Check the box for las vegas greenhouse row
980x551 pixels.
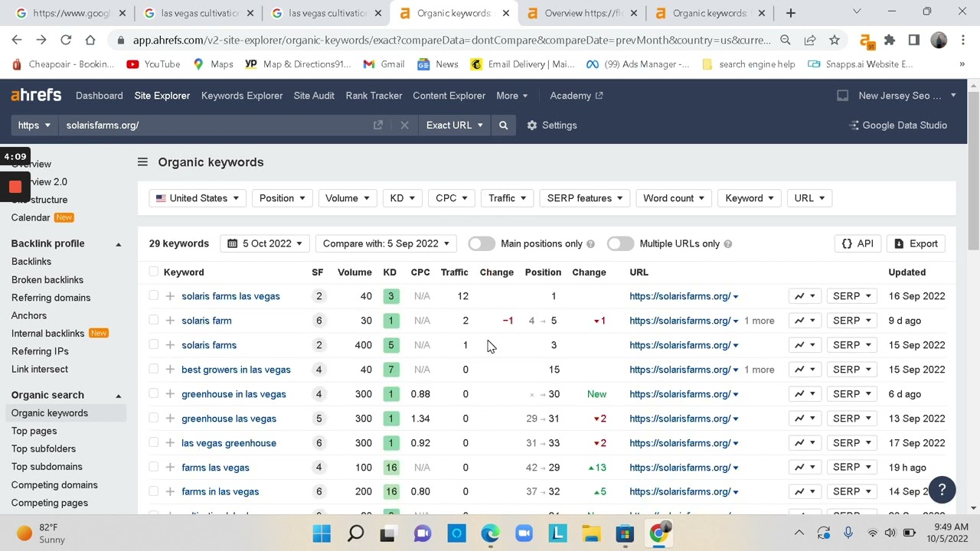pyautogui.click(x=154, y=443)
